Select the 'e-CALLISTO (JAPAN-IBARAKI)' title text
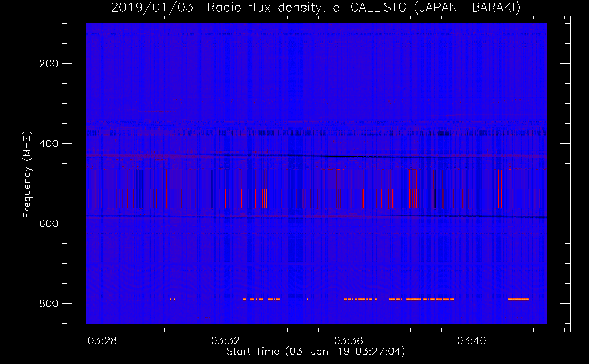The width and height of the screenshot is (589, 364). click(x=427, y=8)
